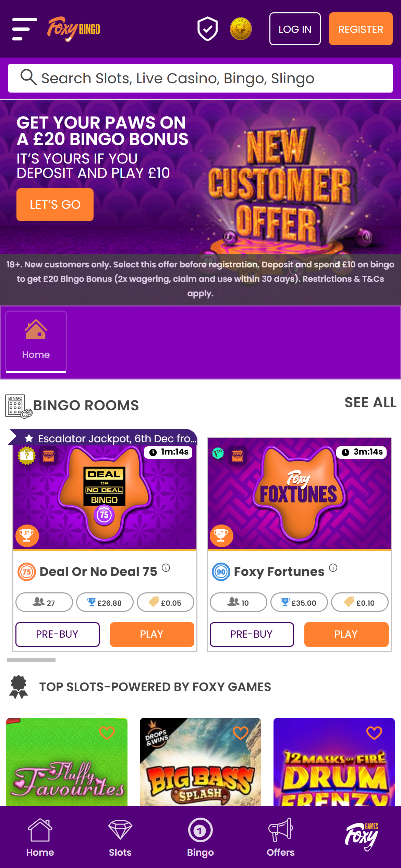The image size is (401, 868).
Task: Favourite the Fluffy Favourites slot heart
Action: pos(107,733)
